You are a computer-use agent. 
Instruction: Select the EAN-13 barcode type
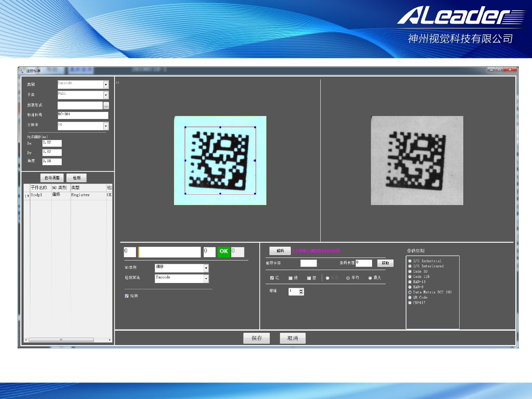pyautogui.click(x=410, y=282)
